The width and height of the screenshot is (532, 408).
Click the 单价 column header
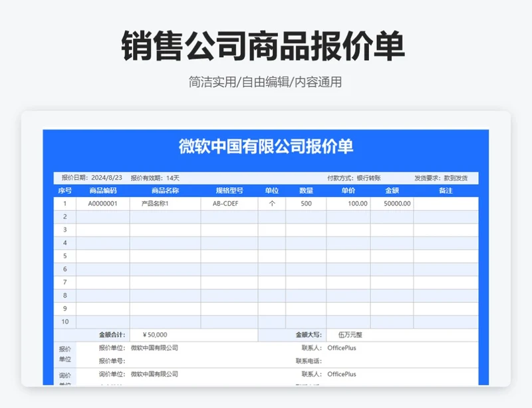(x=348, y=190)
